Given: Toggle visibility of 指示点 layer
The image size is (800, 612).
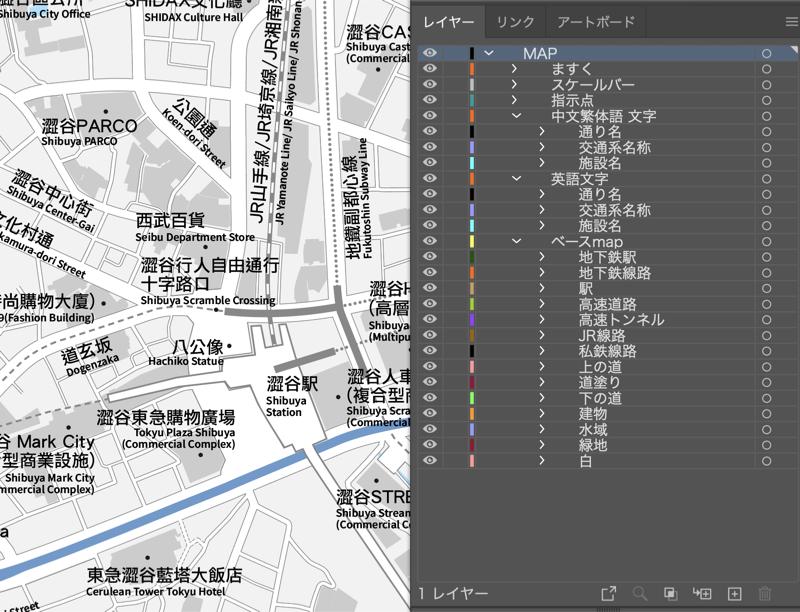Looking at the screenshot, I should click(x=430, y=100).
